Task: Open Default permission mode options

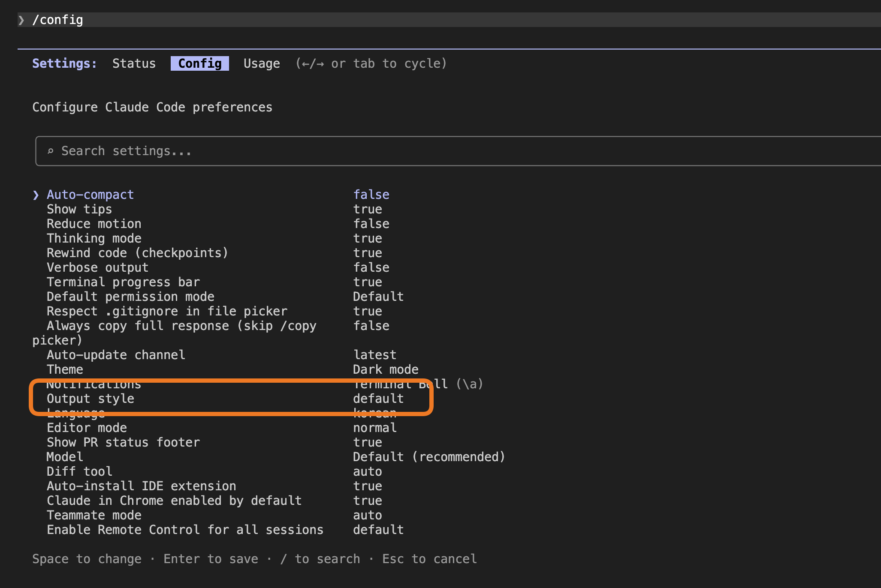Action: [130, 297]
